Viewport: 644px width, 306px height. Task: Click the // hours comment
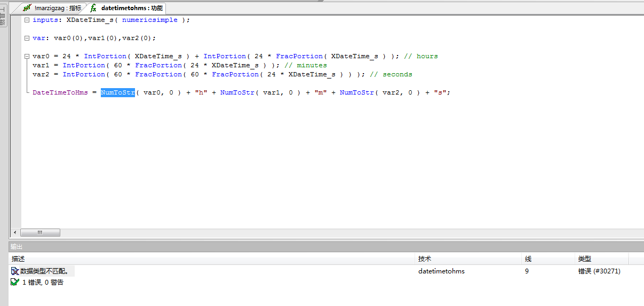[x=421, y=56]
